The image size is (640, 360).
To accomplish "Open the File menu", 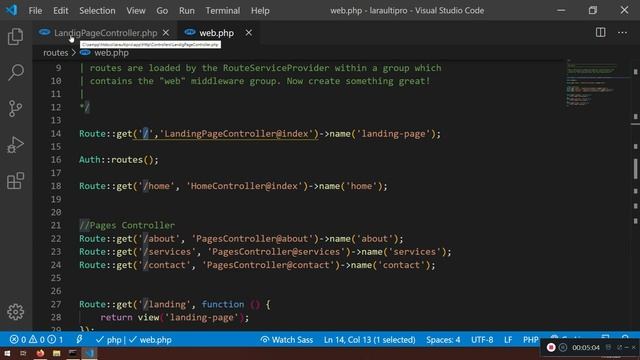I will click(x=35, y=11).
